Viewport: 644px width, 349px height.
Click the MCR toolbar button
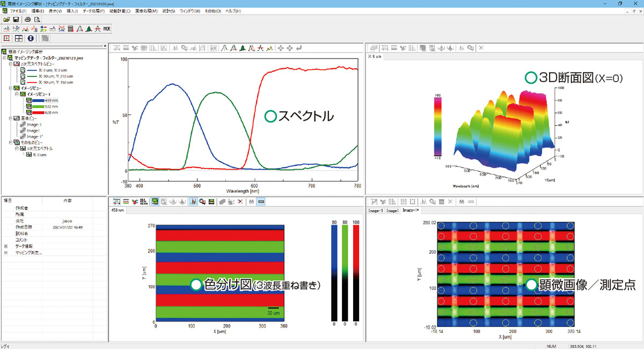tap(107, 29)
